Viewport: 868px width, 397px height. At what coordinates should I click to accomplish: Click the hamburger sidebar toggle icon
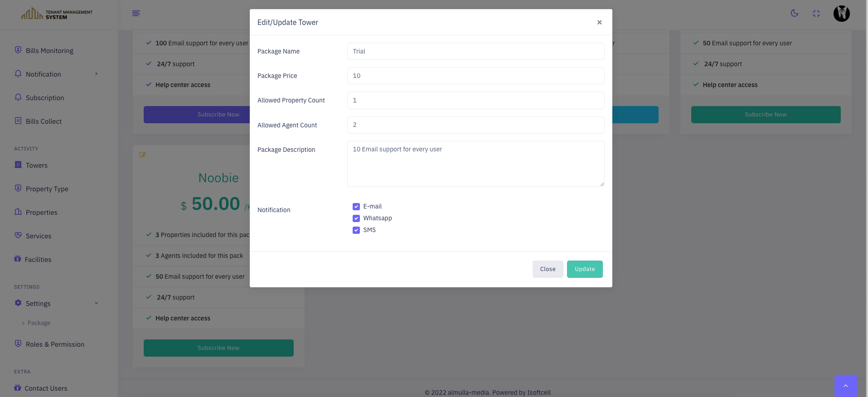[136, 13]
